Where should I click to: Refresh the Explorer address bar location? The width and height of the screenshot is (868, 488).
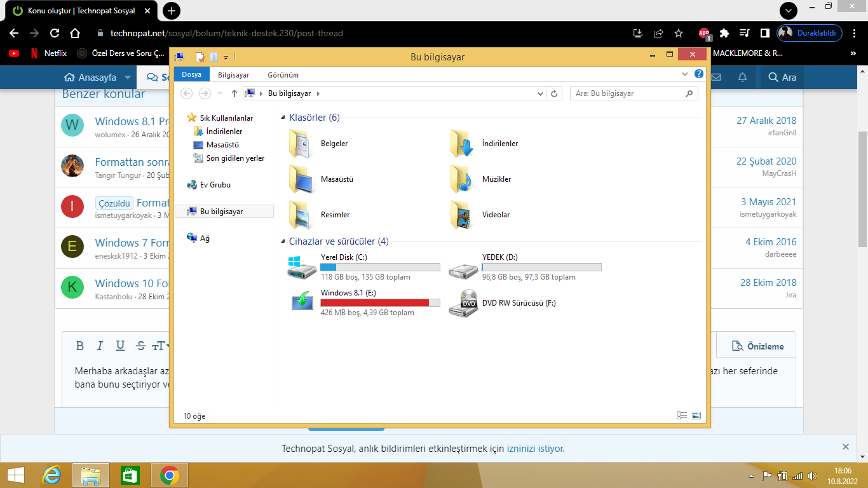click(x=554, y=93)
